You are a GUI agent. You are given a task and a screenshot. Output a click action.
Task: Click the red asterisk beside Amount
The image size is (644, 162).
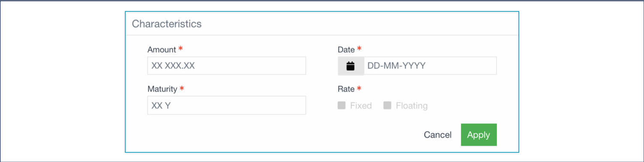[x=181, y=49]
